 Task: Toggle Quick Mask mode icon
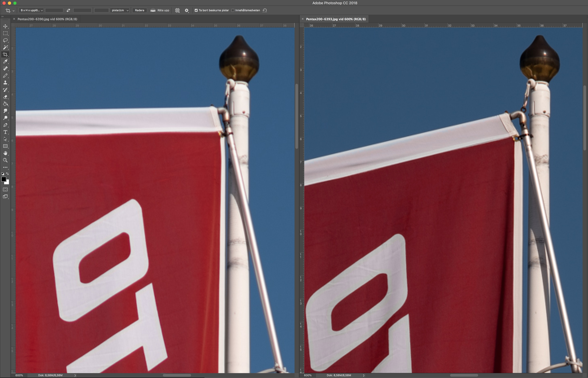tap(5, 189)
